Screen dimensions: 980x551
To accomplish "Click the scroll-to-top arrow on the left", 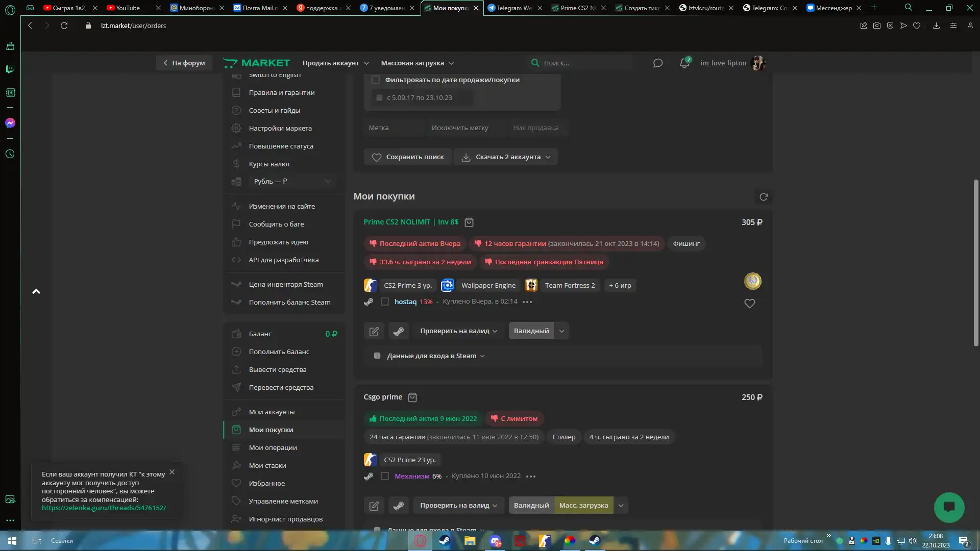I will (36, 291).
